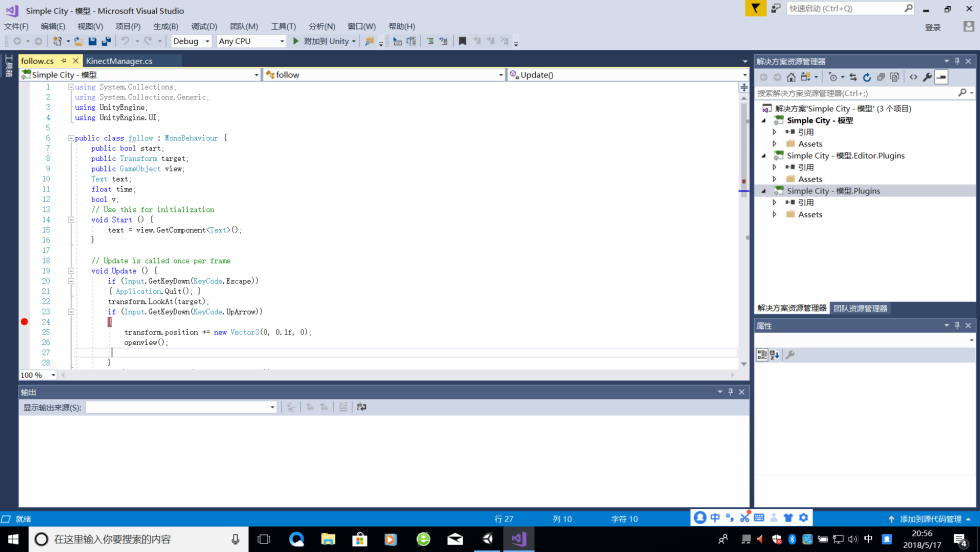Click the Refresh icon in Solution Explorer

tap(867, 77)
